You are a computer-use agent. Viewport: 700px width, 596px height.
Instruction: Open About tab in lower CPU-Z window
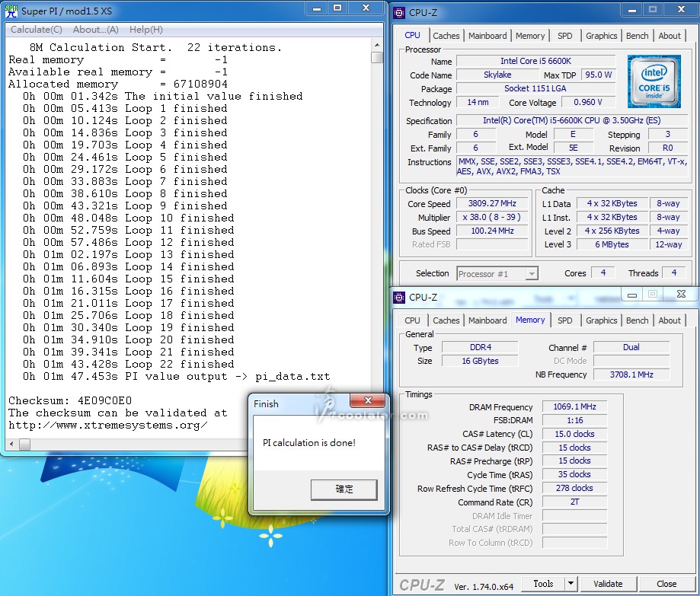pyautogui.click(x=670, y=320)
